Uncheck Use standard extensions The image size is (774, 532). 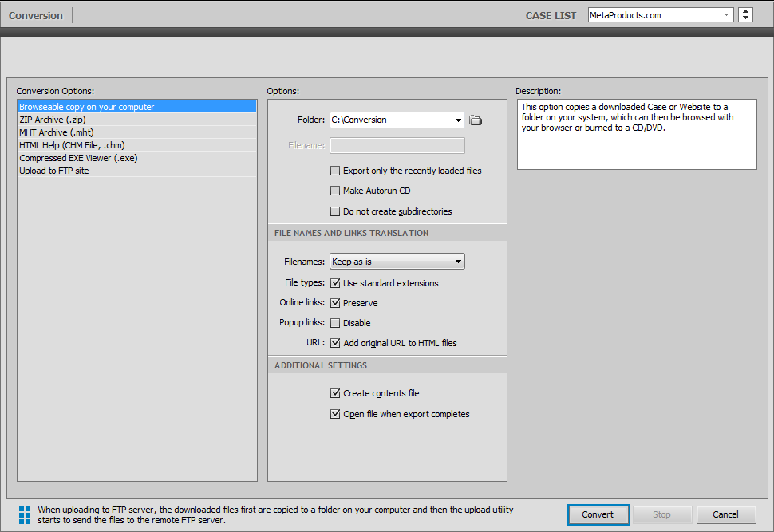tap(335, 283)
